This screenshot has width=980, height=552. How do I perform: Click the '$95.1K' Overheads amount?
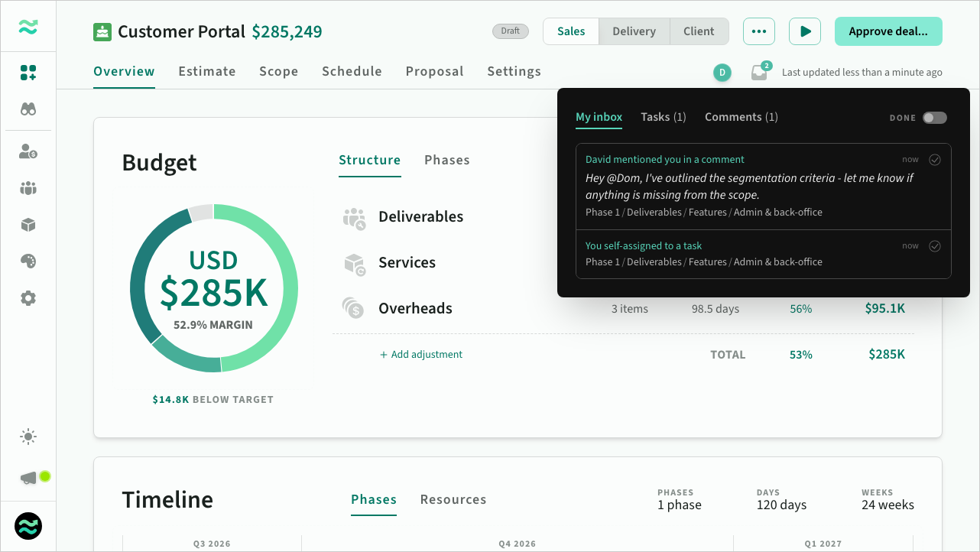[x=885, y=309]
